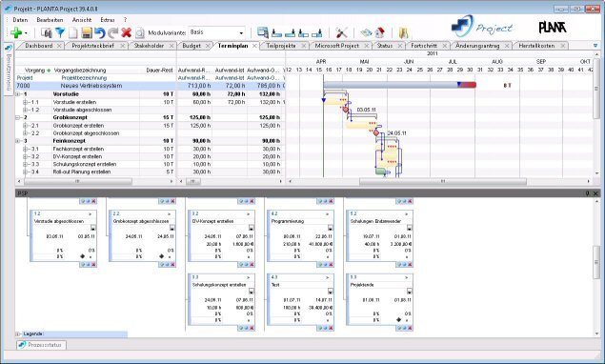The image size is (605, 364).
Task: Expand task 3.4 Roll-out Planung erstellen
Action: pyautogui.click(x=25, y=172)
